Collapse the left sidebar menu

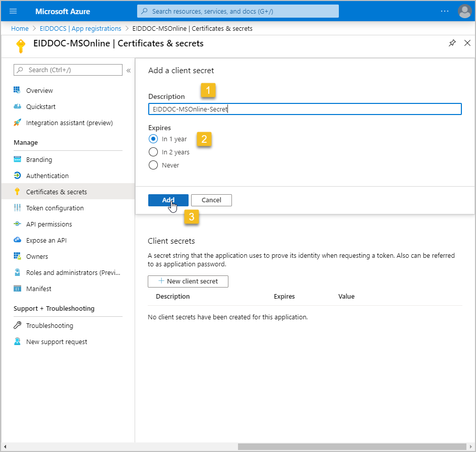[129, 70]
